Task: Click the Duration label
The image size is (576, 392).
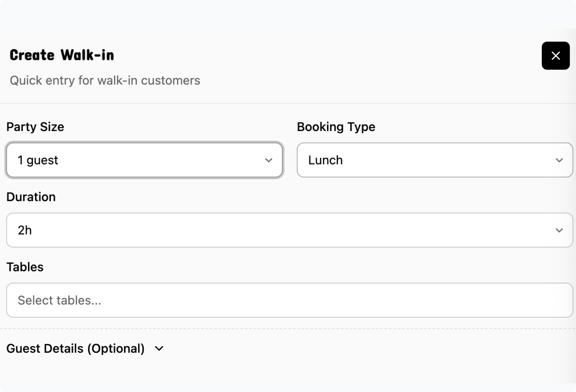Action: click(31, 197)
